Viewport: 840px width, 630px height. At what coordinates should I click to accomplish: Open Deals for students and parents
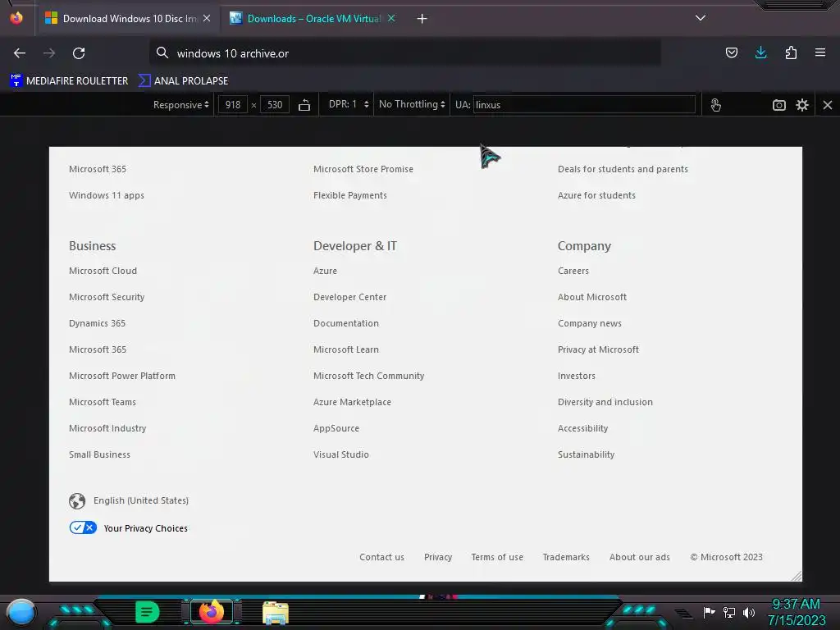[x=623, y=169]
